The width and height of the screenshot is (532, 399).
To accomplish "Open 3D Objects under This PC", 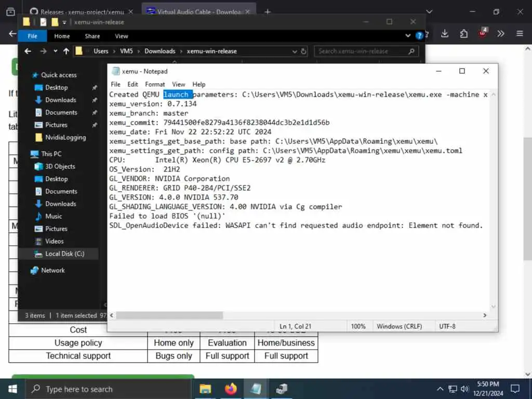I will [60, 167].
